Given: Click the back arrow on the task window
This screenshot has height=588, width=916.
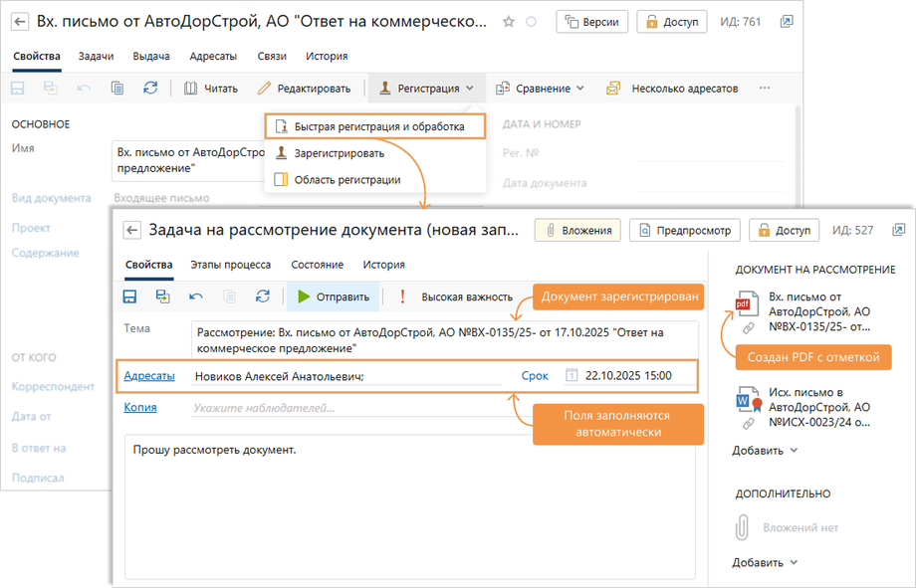Looking at the screenshot, I should pos(130,228).
